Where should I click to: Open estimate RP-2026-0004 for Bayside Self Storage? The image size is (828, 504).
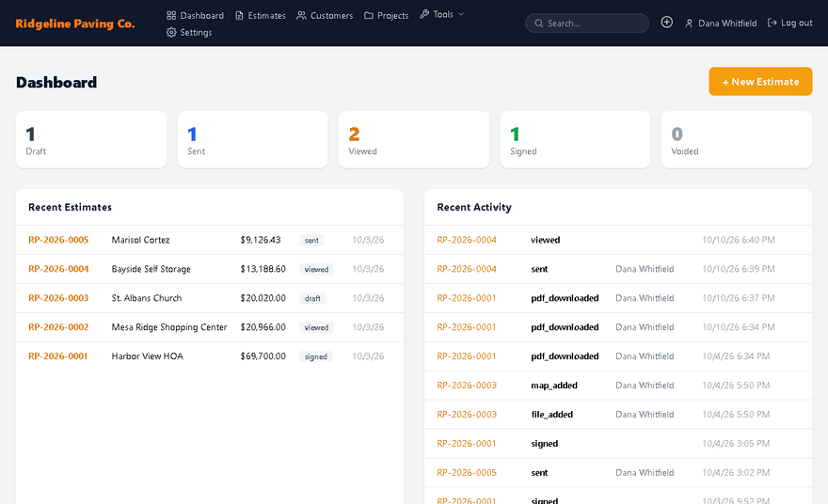58,269
